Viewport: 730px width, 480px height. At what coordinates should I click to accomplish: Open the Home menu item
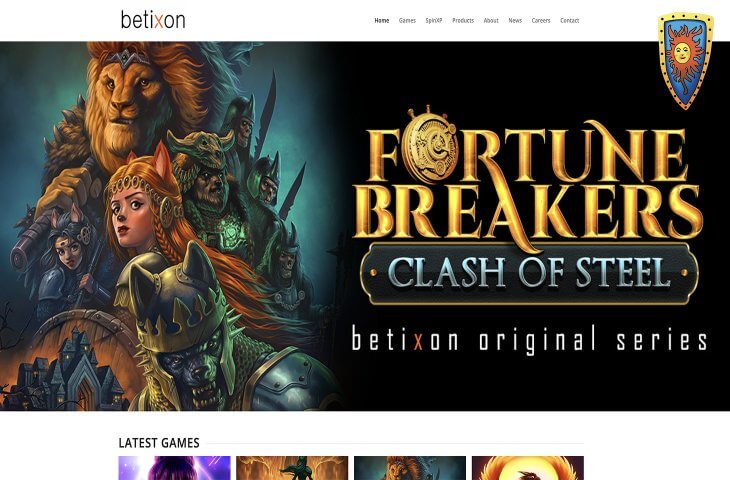382,20
